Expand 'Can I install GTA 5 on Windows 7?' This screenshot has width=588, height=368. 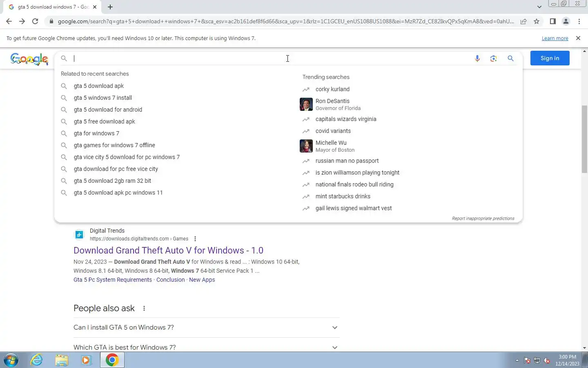coord(206,328)
